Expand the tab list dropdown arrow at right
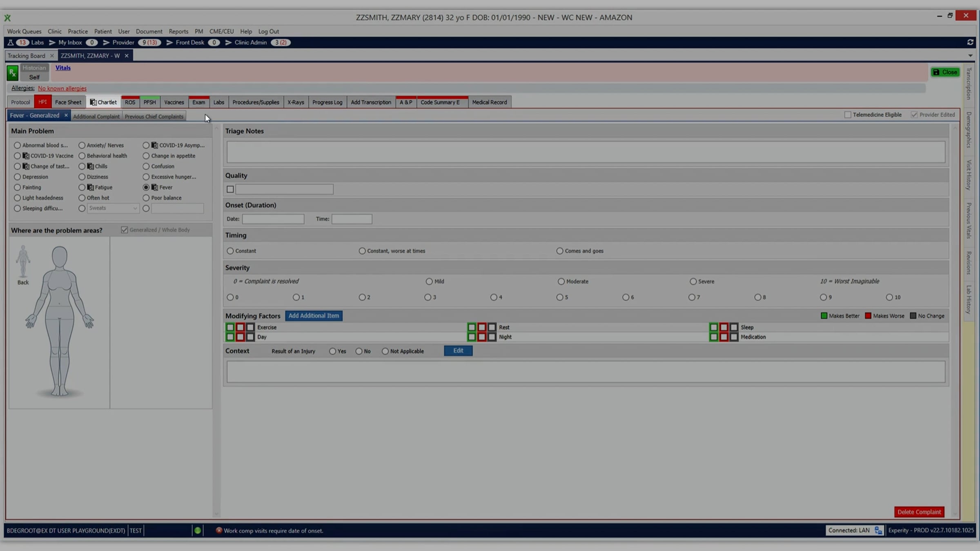 coord(970,56)
